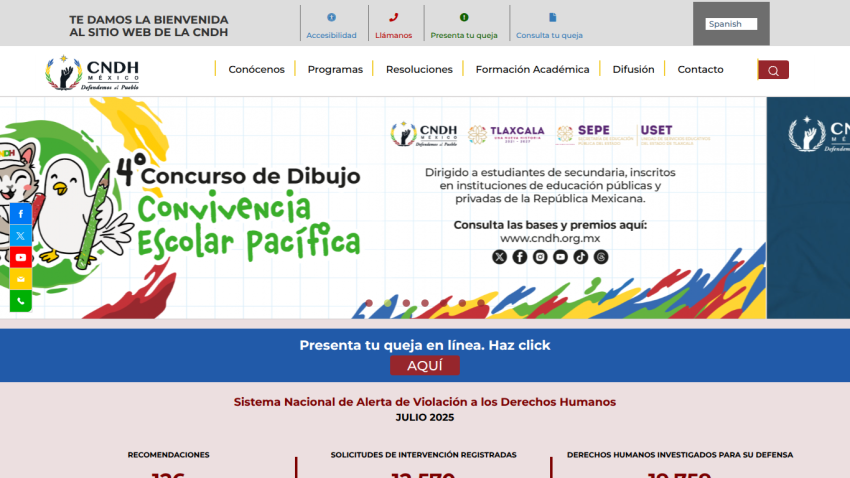
Task: Go to the first carousel slide dot
Action: click(369, 303)
